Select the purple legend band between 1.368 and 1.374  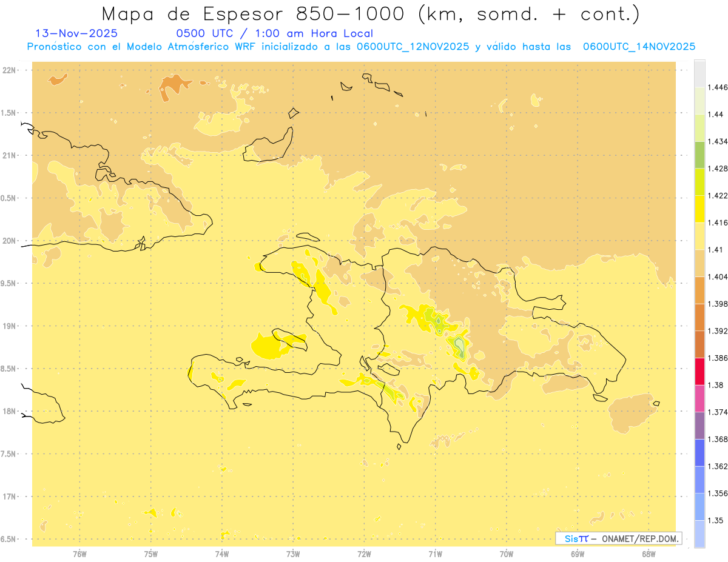pyautogui.click(x=699, y=426)
